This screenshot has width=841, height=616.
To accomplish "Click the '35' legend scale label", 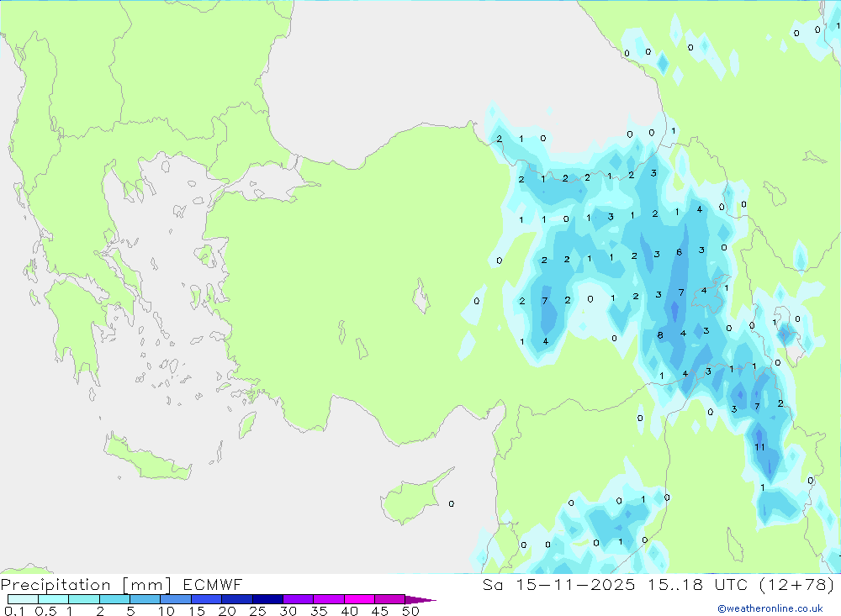I will [x=319, y=611].
